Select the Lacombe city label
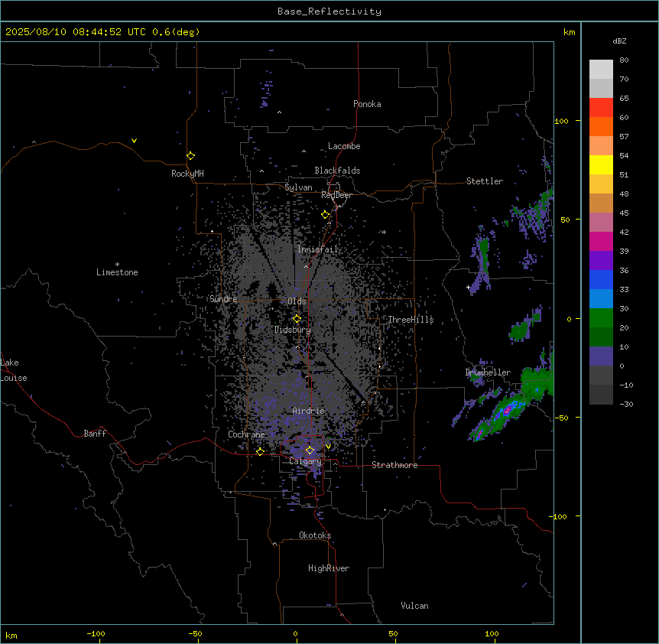This screenshot has height=644, width=659. click(x=344, y=146)
